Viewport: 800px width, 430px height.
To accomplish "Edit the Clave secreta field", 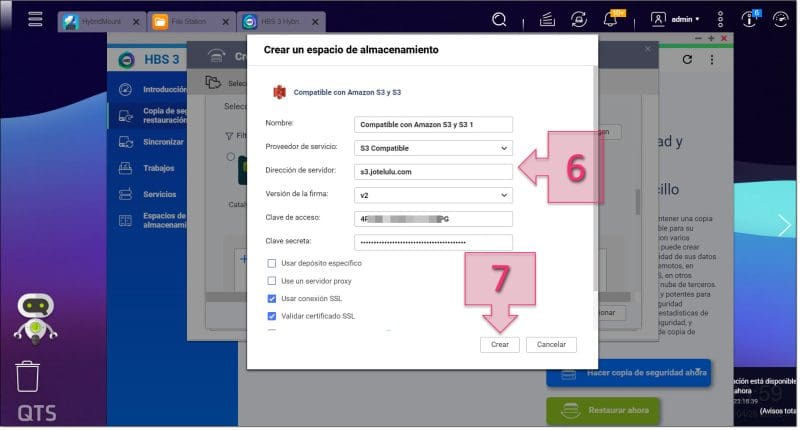I will point(433,242).
